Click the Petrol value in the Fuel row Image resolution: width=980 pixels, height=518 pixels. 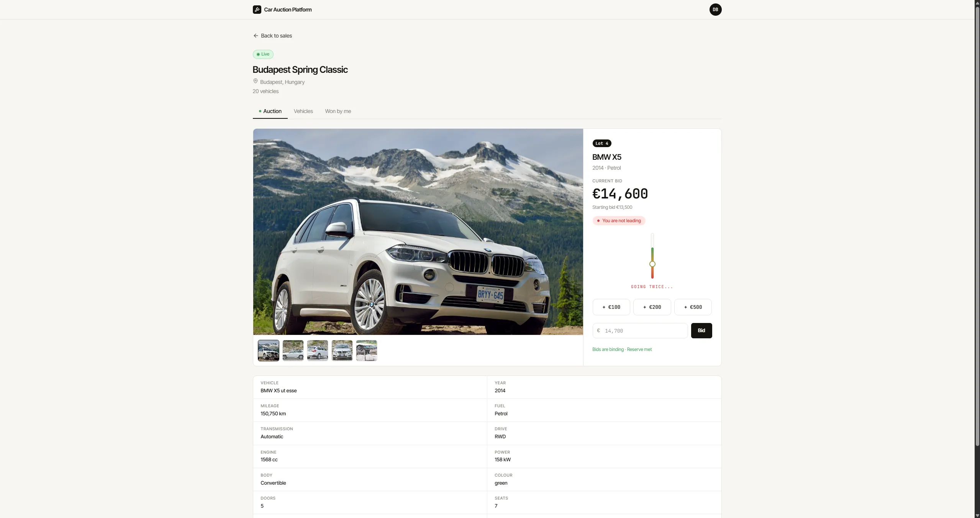coord(501,414)
